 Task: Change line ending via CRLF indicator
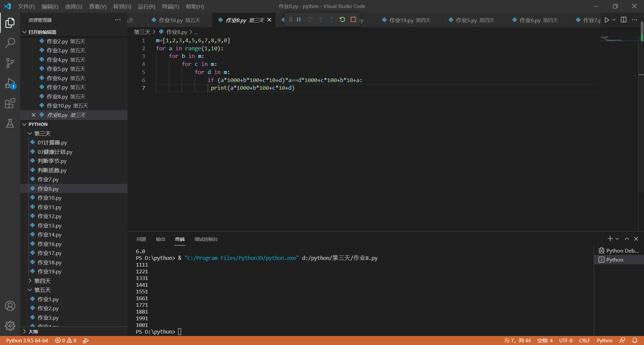[585, 340]
